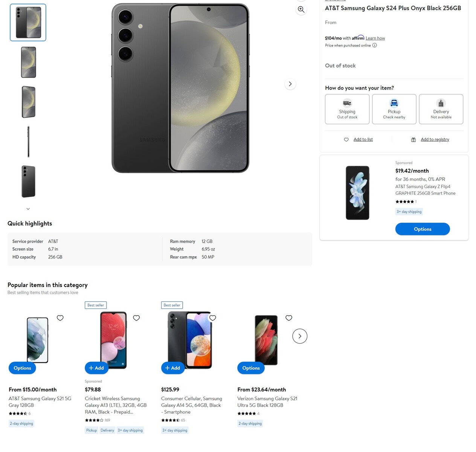The height and width of the screenshot is (452, 476).
Task: Choose the Delivery fulfillment option
Action: [441, 109]
